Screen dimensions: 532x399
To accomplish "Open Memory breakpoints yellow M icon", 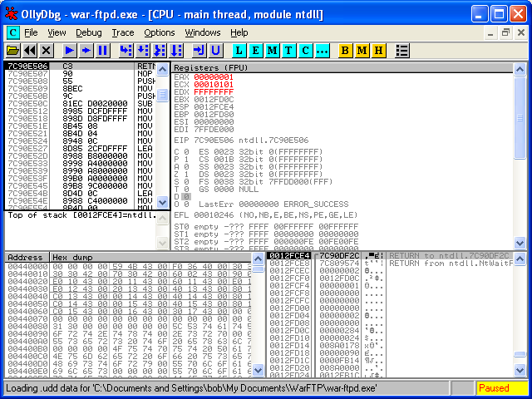I will point(362,51).
